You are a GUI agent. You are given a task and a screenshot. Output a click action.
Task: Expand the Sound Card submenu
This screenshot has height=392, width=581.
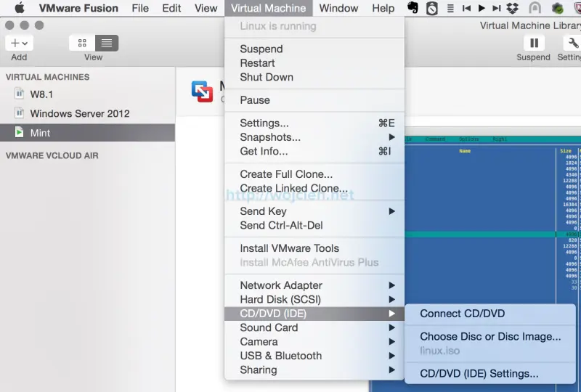click(x=314, y=327)
